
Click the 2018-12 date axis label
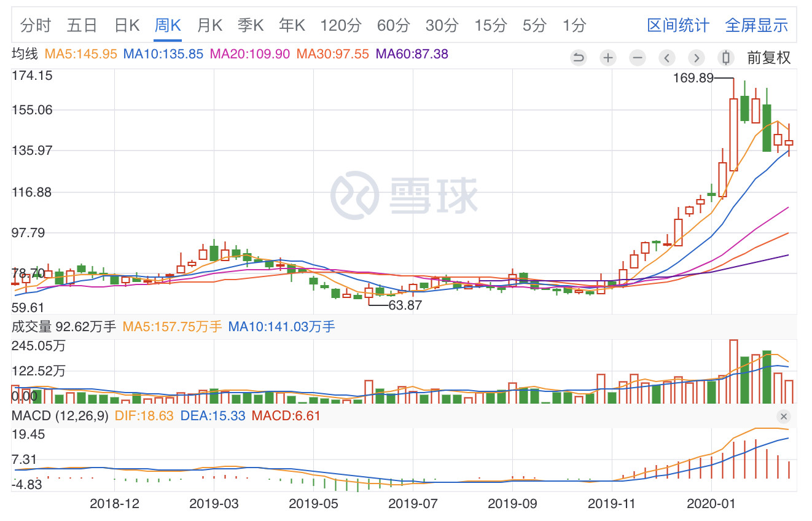[x=114, y=504]
